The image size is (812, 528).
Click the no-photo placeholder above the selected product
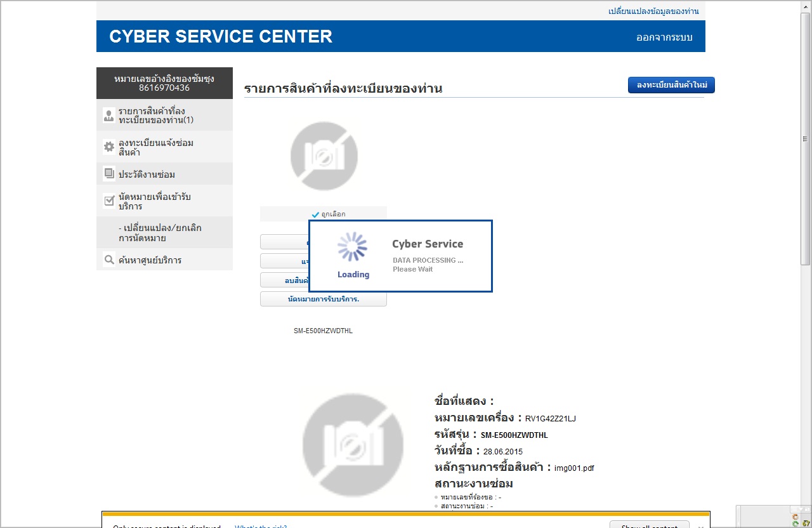coord(324,156)
